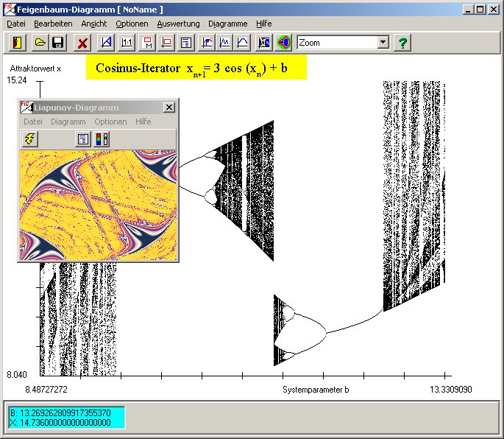
Task: Open the parameter list icon in main toolbar
Action: pos(186,43)
